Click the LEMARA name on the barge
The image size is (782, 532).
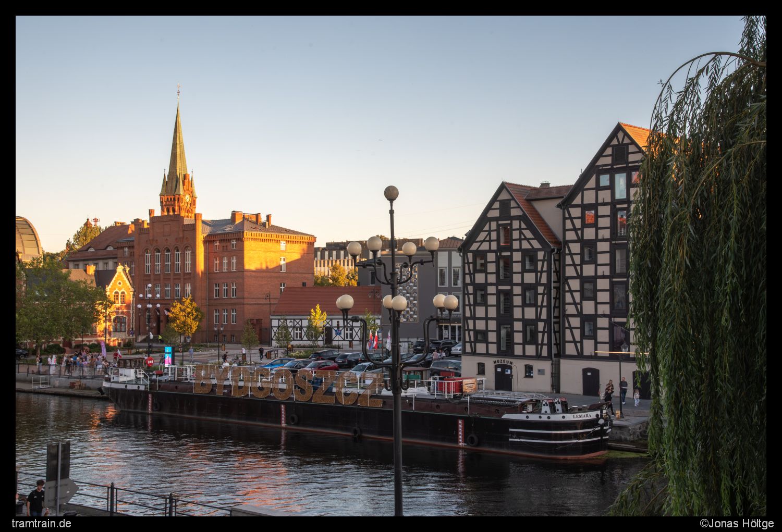coord(582,416)
